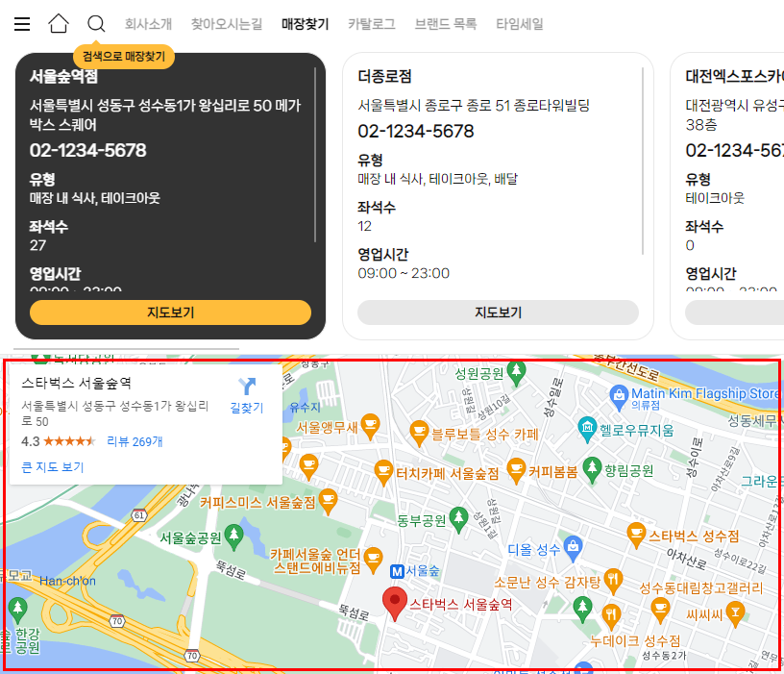Open 브랜드 목록 menu item

coord(446,23)
